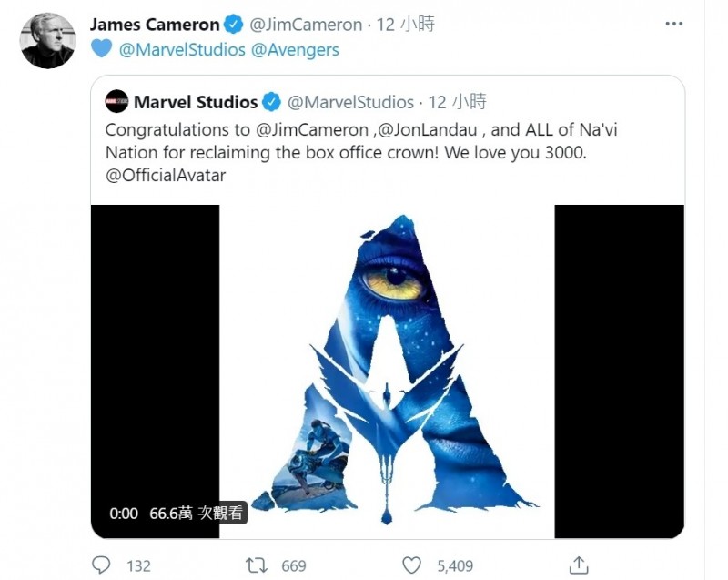Click James Cameron's profile avatar
Image resolution: width=728 pixels, height=580 pixels.
[47, 41]
